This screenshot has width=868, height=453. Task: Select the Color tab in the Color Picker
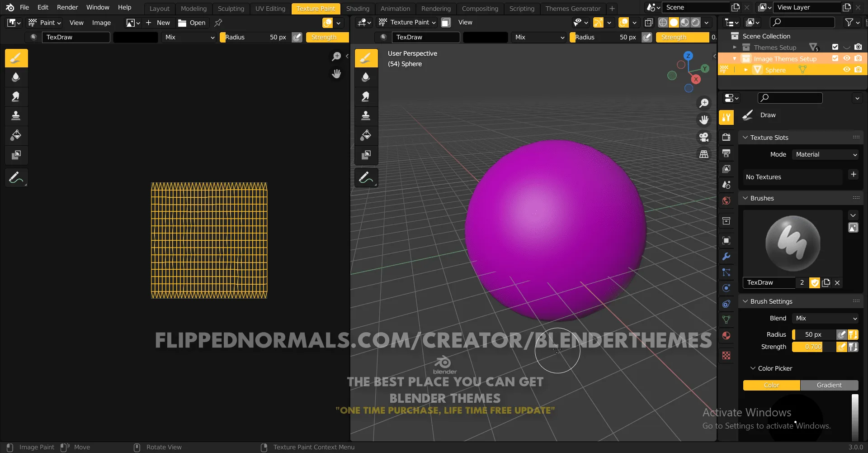pos(771,385)
